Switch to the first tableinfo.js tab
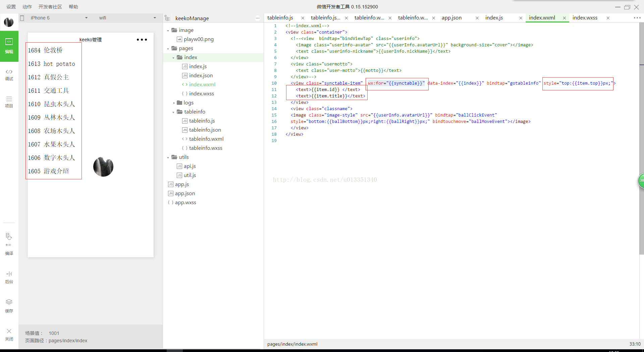The height and width of the screenshot is (352, 644). 280,18
